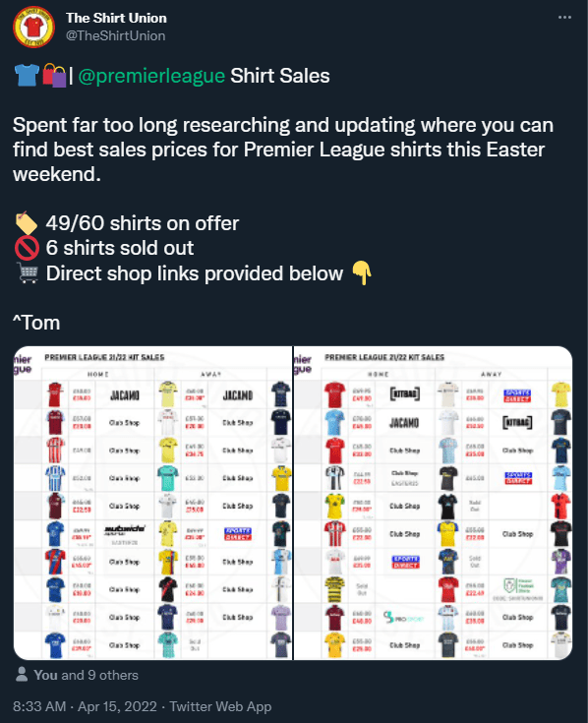Click the price tag emoji beside 49/60 shirts
The height and width of the screenshot is (723, 588).
click(27, 223)
